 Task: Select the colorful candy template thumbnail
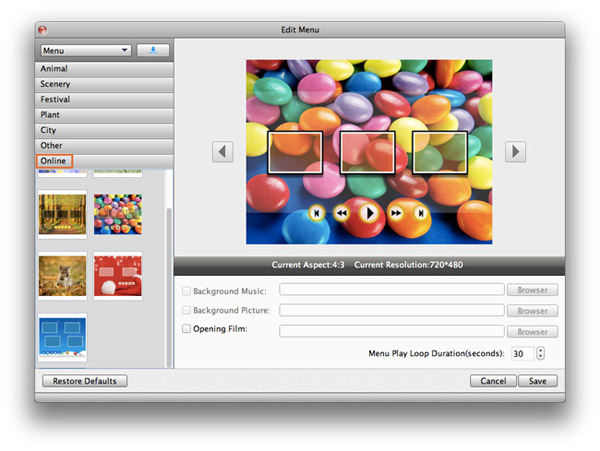pos(118,214)
